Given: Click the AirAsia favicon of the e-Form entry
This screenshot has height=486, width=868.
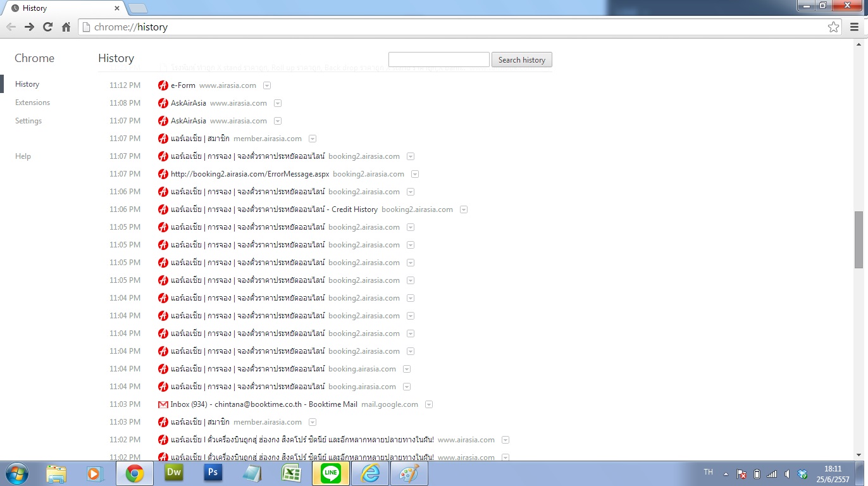Looking at the screenshot, I should coord(163,85).
